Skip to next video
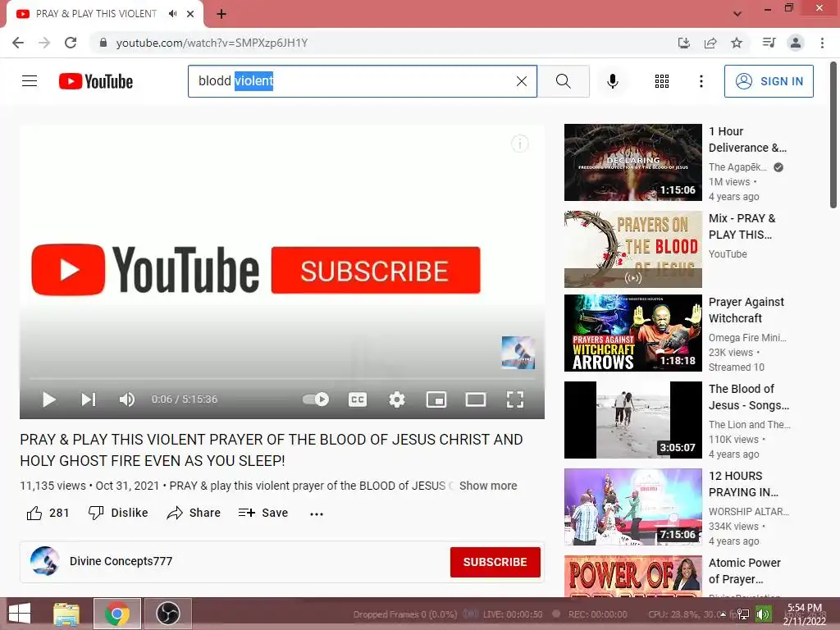The width and height of the screenshot is (840, 630). (x=89, y=399)
